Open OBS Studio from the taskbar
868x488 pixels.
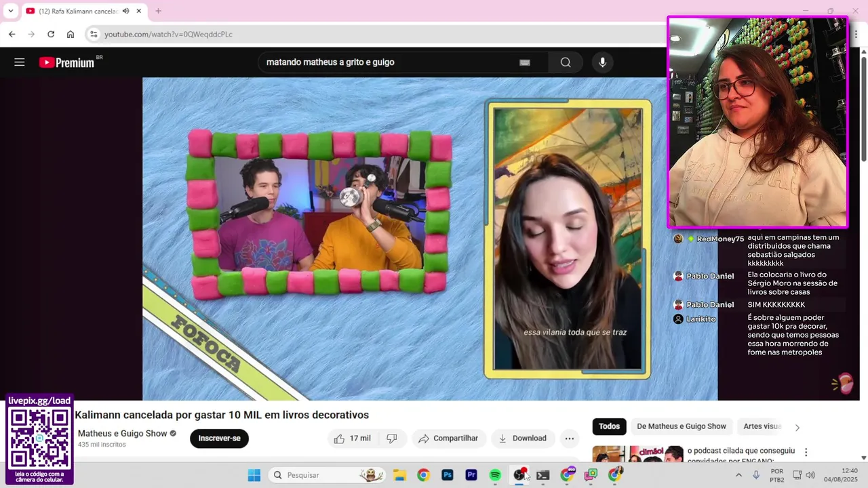(x=519, y=475)
